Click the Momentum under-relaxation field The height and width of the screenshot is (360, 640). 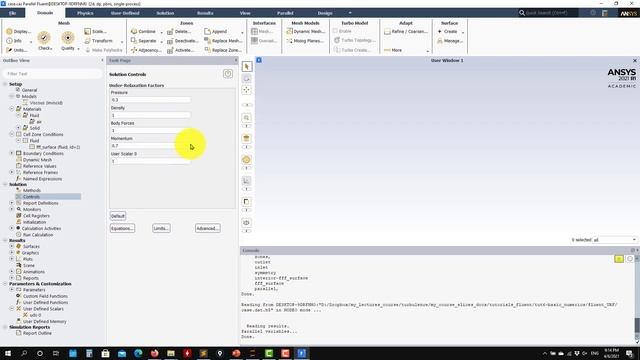click(151, 146)
